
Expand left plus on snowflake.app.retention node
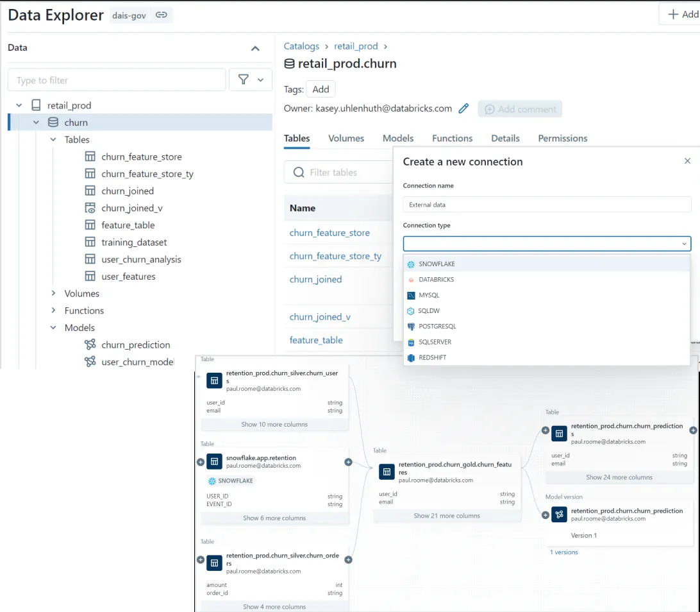[x=201, y=462]
